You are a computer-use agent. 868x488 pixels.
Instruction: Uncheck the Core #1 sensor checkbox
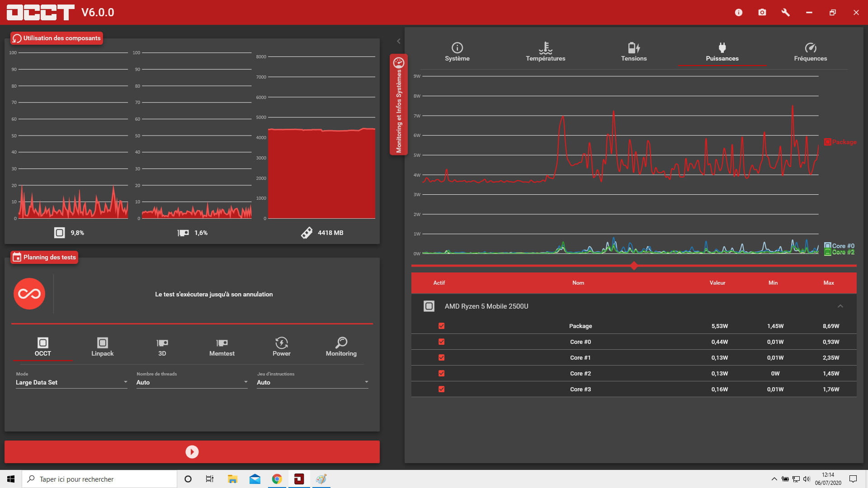[442, 357]
